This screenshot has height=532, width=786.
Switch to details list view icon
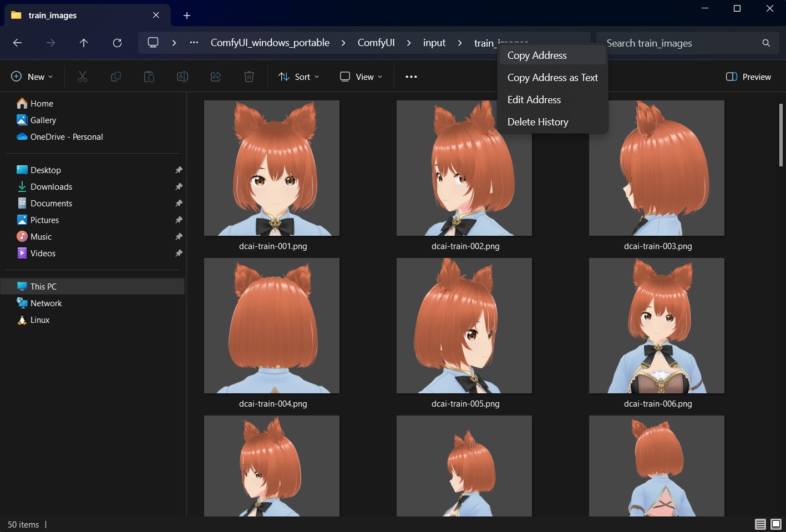click(x=760, y=524)
